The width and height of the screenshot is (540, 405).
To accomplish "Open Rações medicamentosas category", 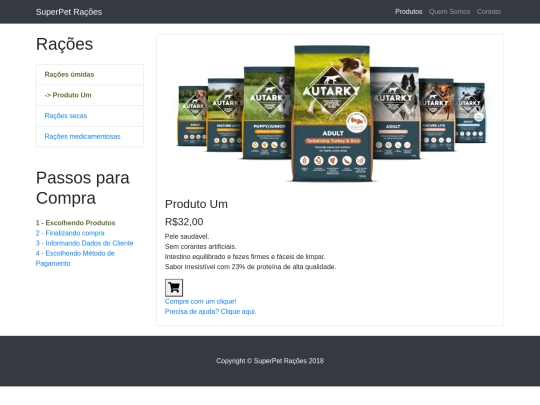I will click(90, 137).
